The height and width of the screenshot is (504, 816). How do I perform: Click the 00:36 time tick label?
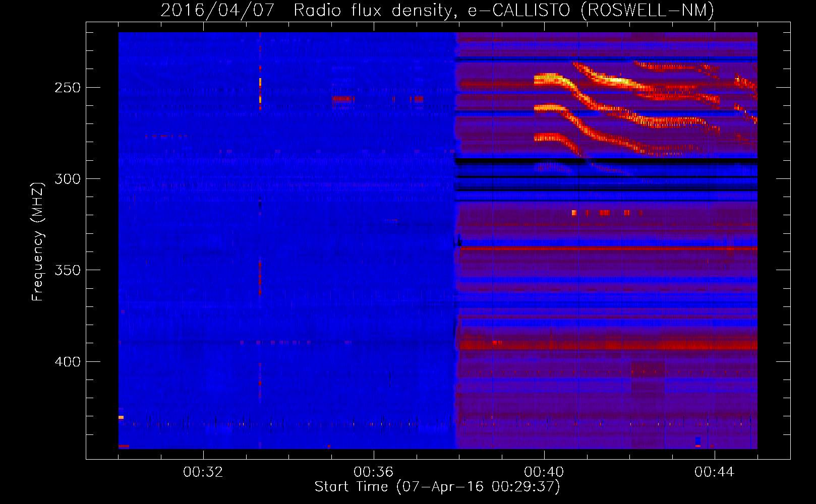point(374,472)
